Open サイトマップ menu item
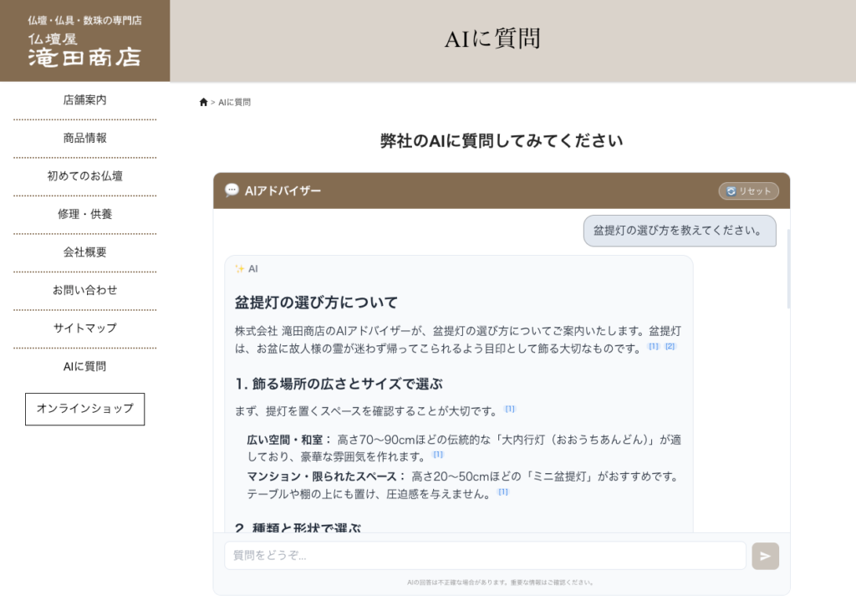 (84, 328)
